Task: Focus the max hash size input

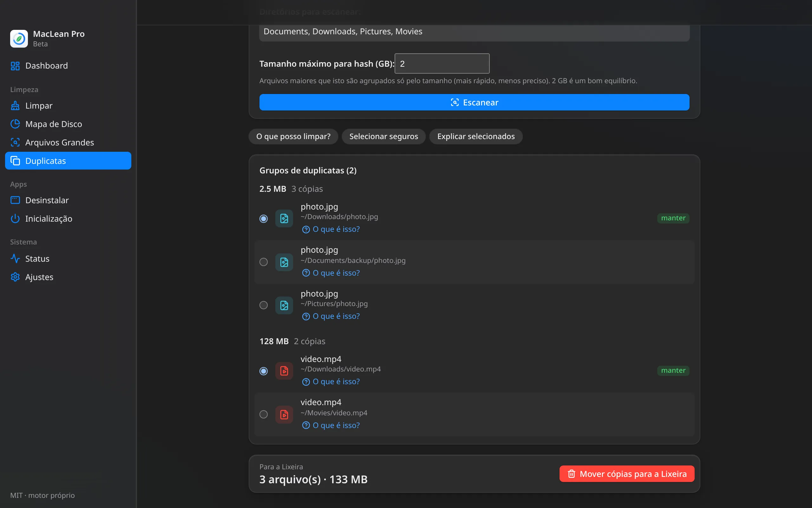Action: tap(442, 63)
